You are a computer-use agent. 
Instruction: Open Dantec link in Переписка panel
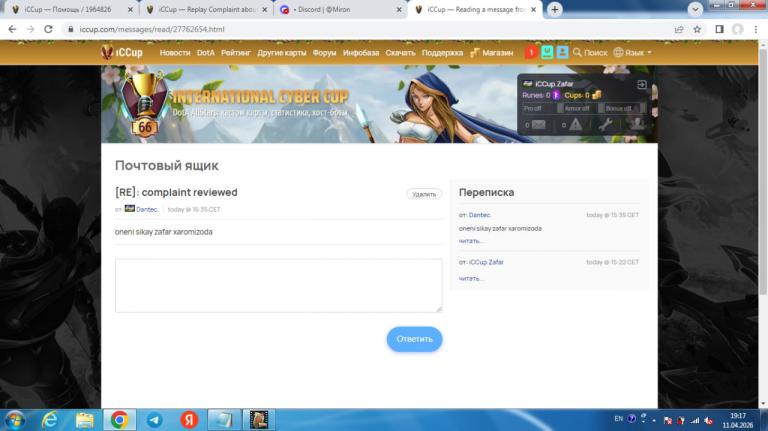click(x=480, y=215)
